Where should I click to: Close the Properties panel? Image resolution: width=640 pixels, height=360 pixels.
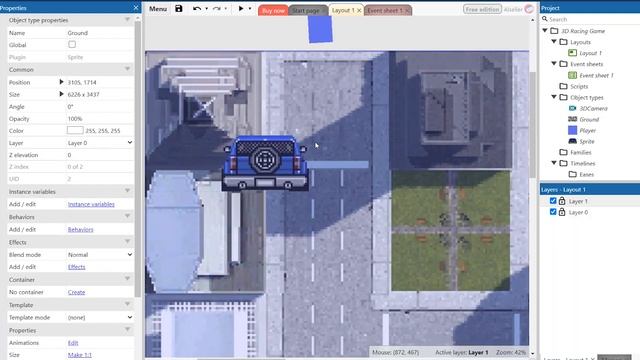pyautogui.click(x=136, y=8)
